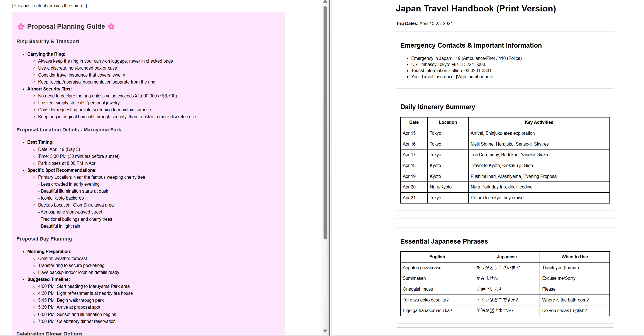Click the Tourist Information Hotline number

pos(478,71)
